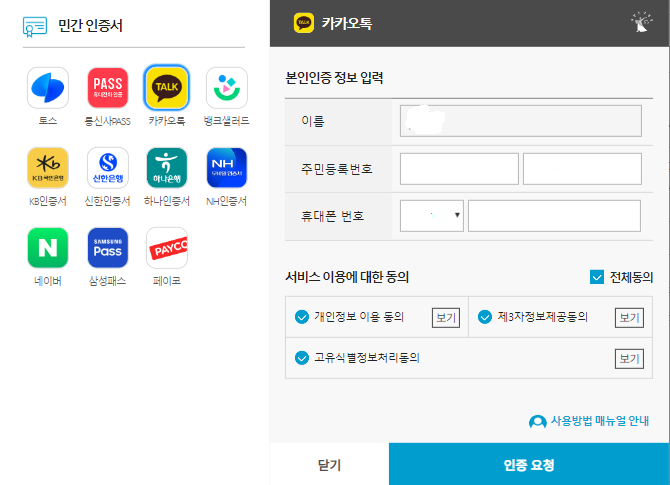Pick the NH인증서 certificate icon
The image size is (670, 485).
226,168
